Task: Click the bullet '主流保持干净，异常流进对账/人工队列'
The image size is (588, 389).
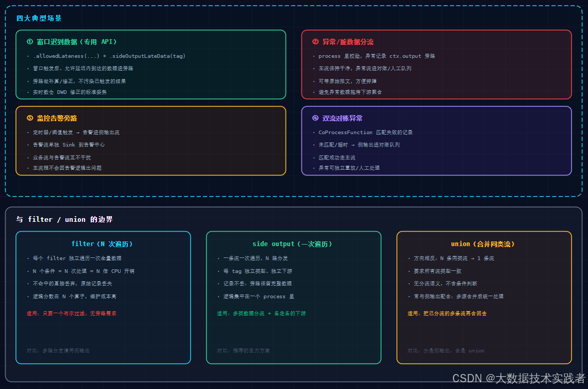Action: tap(365, 68)
